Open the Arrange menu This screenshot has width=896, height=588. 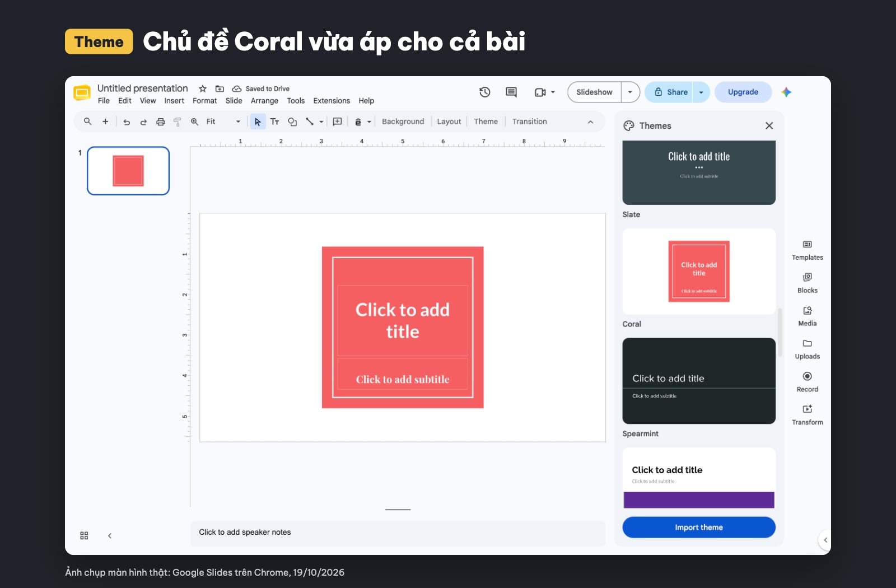click(264, 101)
